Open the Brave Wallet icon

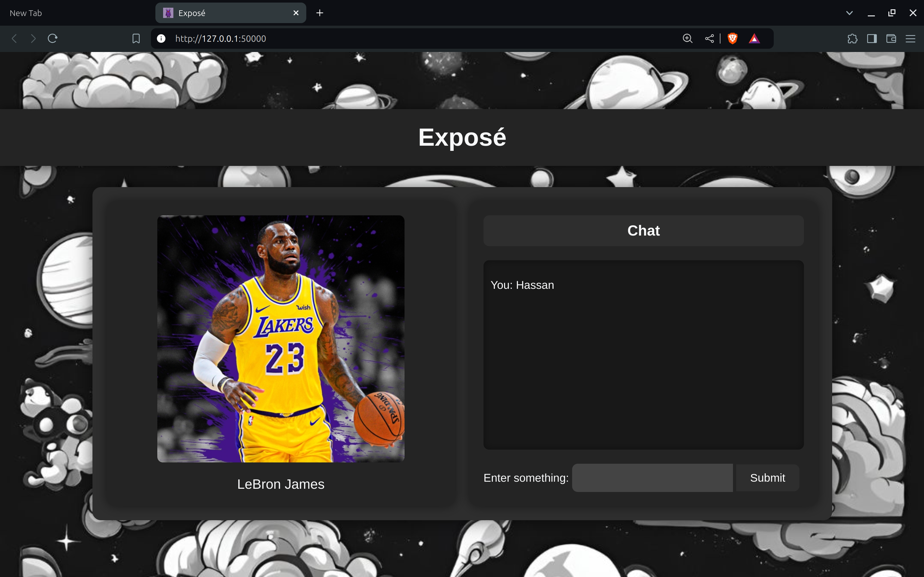891,39
